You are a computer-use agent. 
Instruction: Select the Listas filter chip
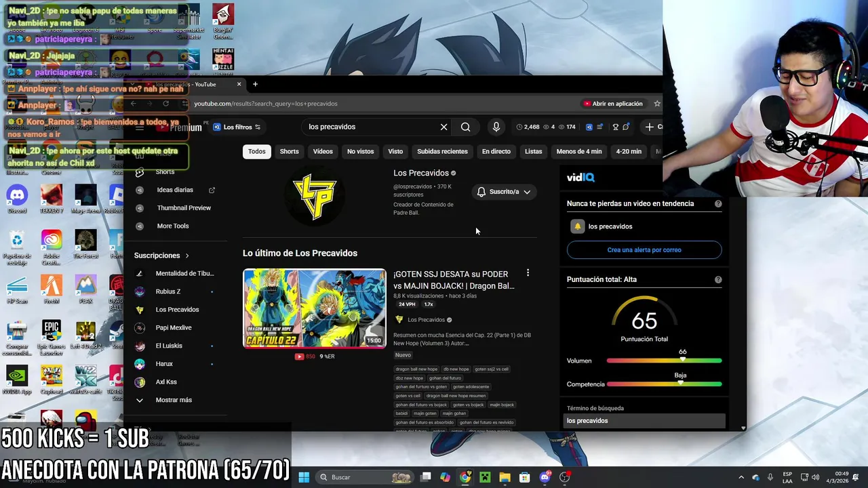click(534, 151)
